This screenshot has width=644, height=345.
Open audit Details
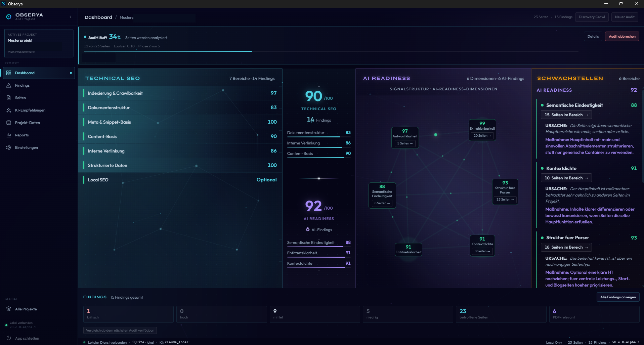tap(593, 36)
